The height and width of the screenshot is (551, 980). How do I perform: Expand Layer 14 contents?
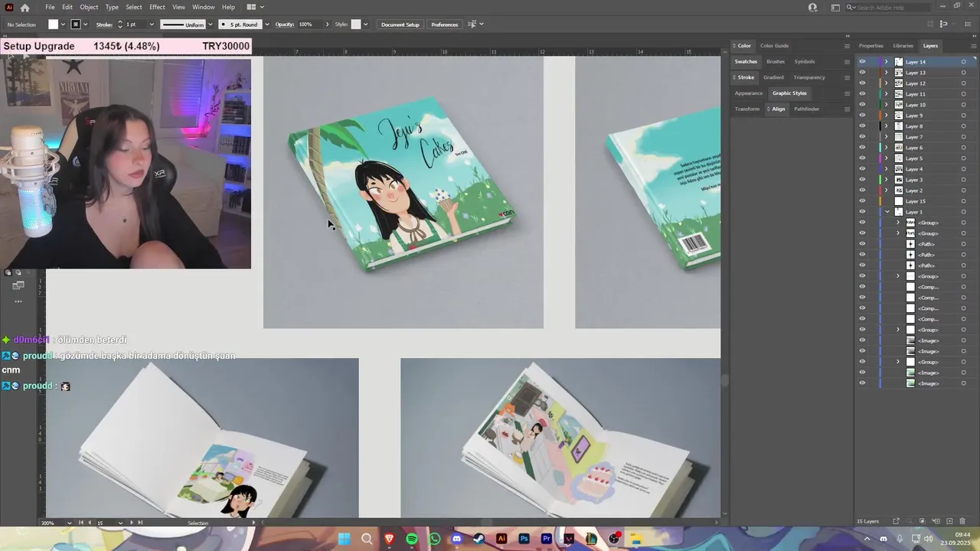(887, 62)
